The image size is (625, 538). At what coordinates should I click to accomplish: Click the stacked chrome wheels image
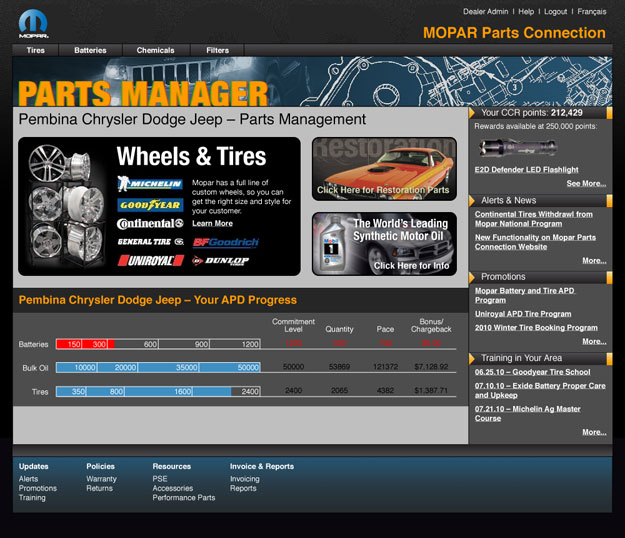pyautogui.click(x=66, y=206)
